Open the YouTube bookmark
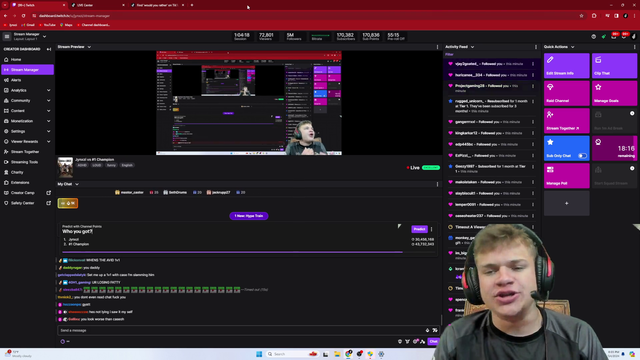 coord(47,25)
